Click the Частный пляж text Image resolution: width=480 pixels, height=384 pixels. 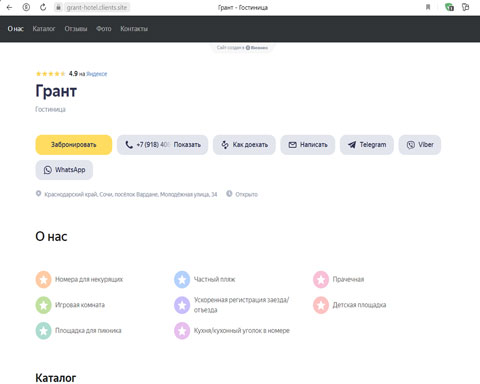pos(215,279)
